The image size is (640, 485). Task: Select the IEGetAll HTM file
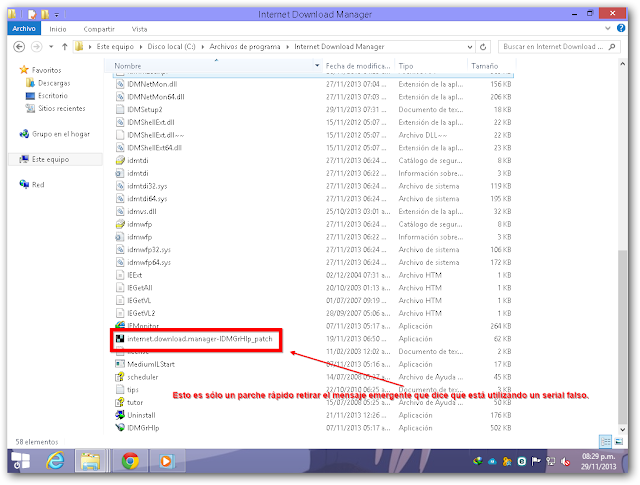point(140,287)
